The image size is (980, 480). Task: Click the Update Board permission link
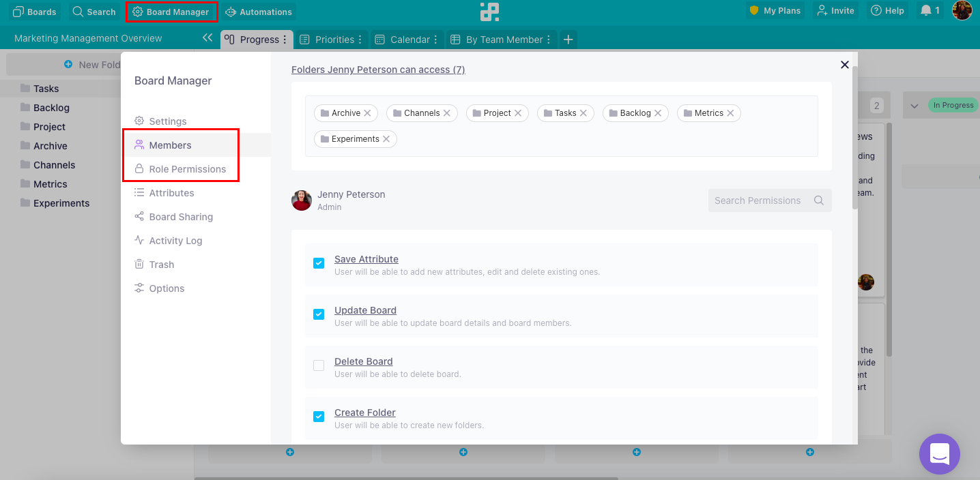[x=365, y=310]
